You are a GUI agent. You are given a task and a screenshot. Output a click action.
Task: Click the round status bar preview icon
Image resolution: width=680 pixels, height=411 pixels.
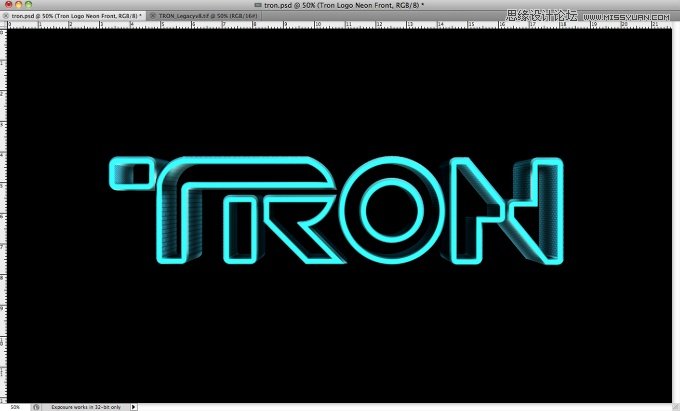pyautogui.click(x=36, y=407)
